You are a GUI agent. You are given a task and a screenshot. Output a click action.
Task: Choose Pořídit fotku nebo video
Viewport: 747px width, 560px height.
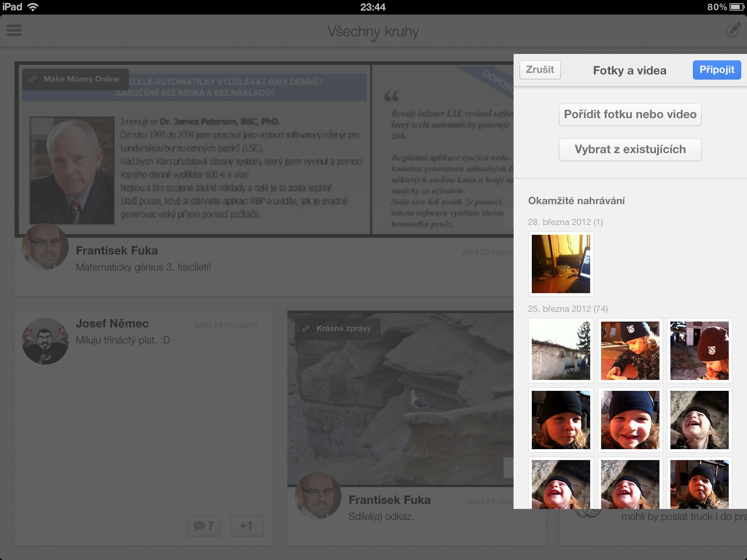point(630,115)
